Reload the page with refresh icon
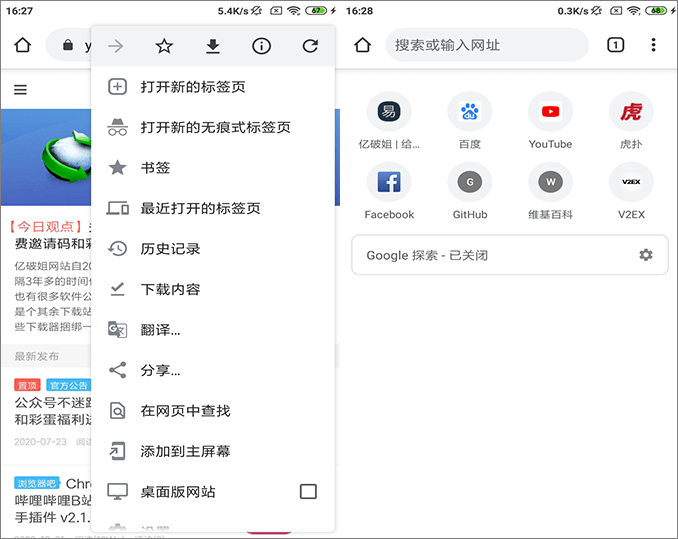678x539 pixels. (x=310, y=46)
